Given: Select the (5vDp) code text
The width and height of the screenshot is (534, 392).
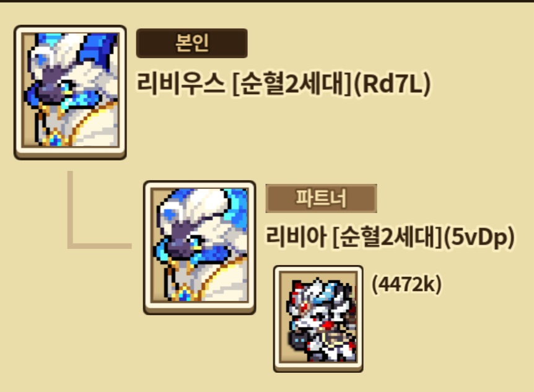Looking at the screenshot, I should coord(479,237).
